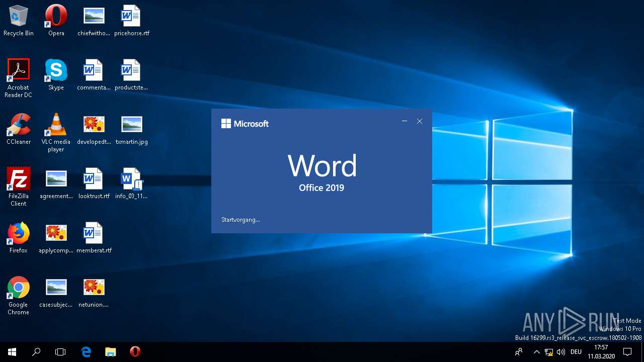Viewport: 644px width, 362px height.
Task: Open Task View on the taskbar
Action: 60,352
